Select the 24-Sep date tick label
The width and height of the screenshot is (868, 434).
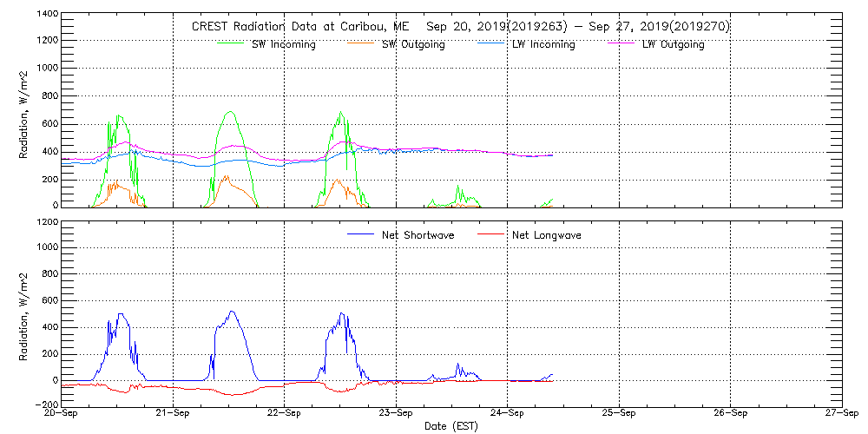click(507, 414)
